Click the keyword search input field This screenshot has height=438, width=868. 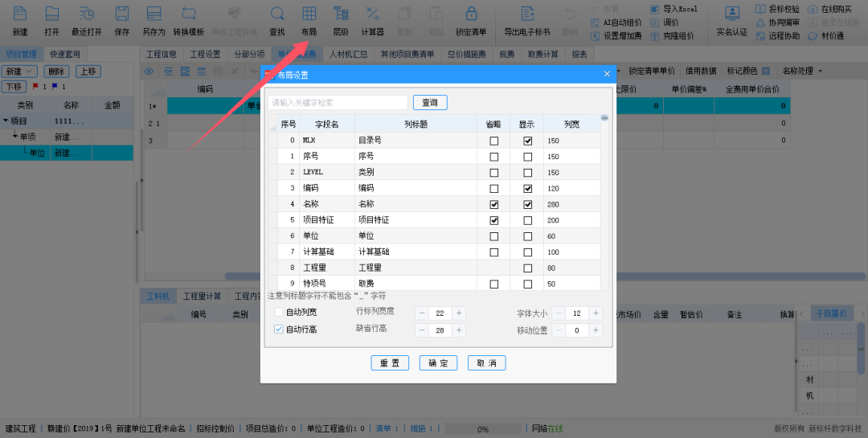pyautogui.click(x=338, y=103)
